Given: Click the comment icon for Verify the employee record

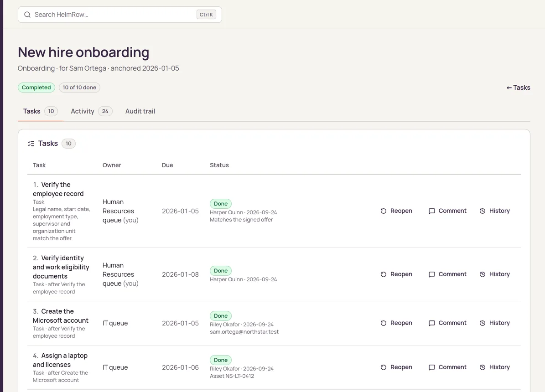Looking at the screenshot, I should (x=432, y=211).
